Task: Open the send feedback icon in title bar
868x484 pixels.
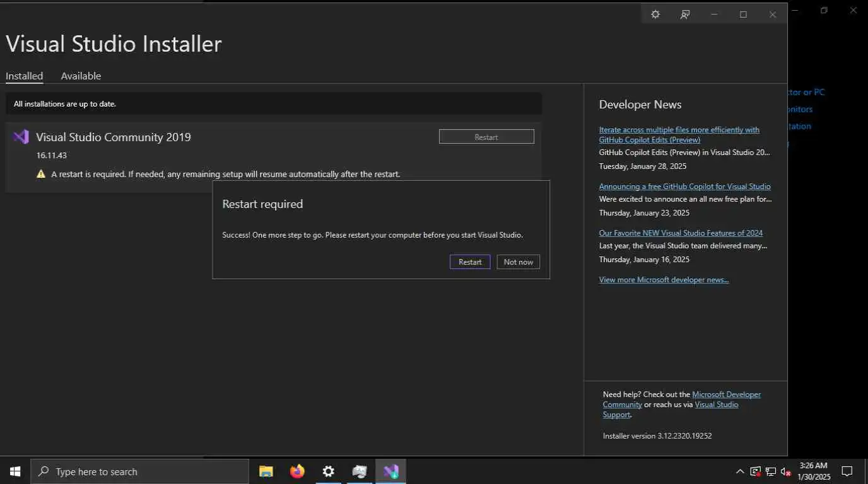Action: coord(685,14)
